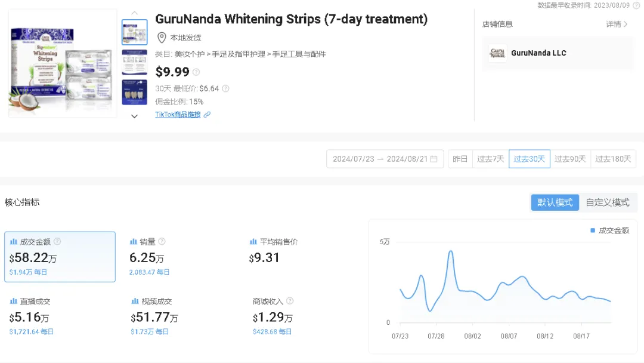Click the $428.68 每日 text
This screenshot has width=644, height=363.
click(x=272, y=332)
